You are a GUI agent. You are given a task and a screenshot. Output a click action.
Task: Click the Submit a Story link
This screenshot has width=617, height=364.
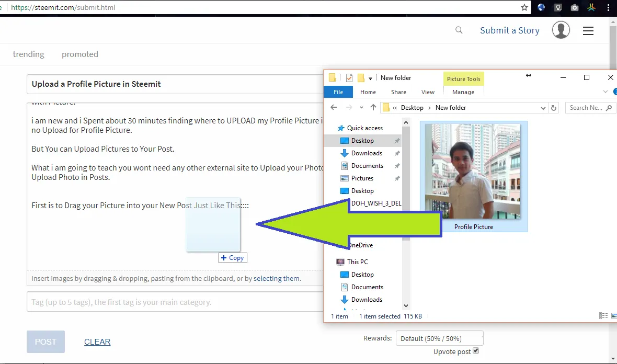point(510,30)
